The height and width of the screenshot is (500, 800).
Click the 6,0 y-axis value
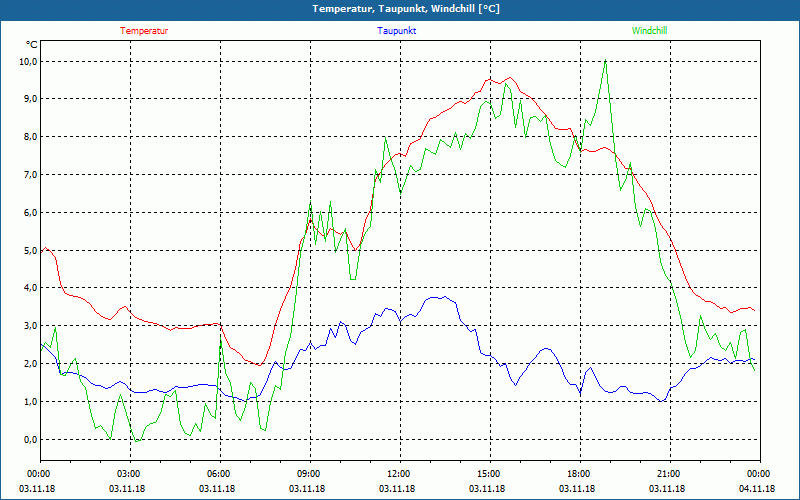pos(31,212)
